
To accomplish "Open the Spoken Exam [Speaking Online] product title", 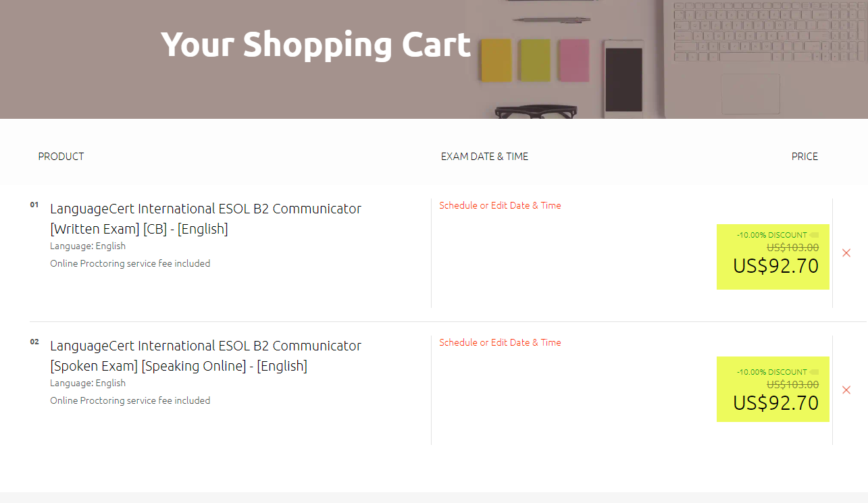I will (x=206, y=356).
